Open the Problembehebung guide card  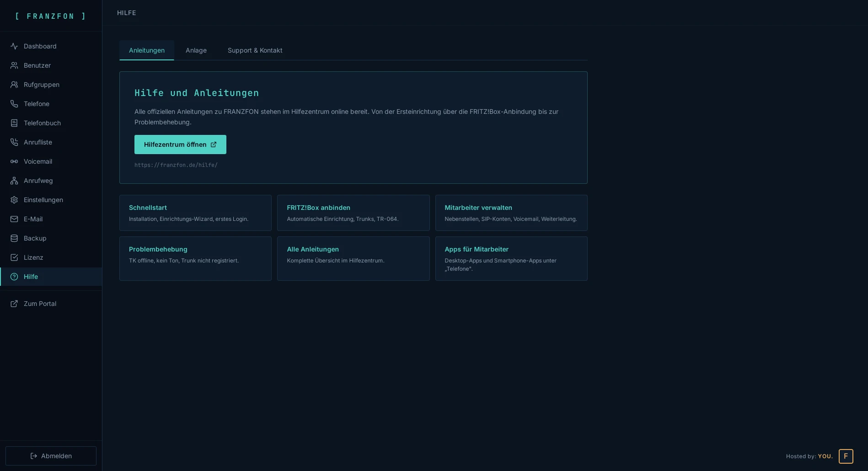pyautogui.click(x=195, y=258)
